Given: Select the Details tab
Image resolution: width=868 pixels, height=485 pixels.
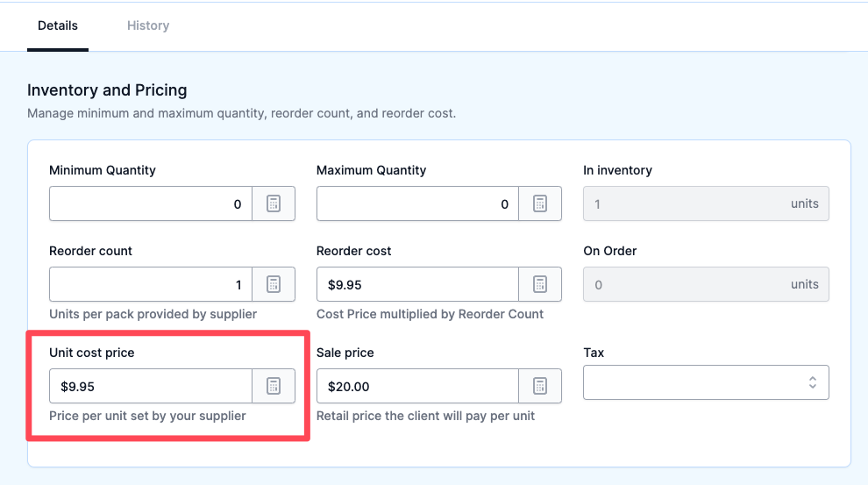Looking at the screenshot, I should [x=58, y=25].
